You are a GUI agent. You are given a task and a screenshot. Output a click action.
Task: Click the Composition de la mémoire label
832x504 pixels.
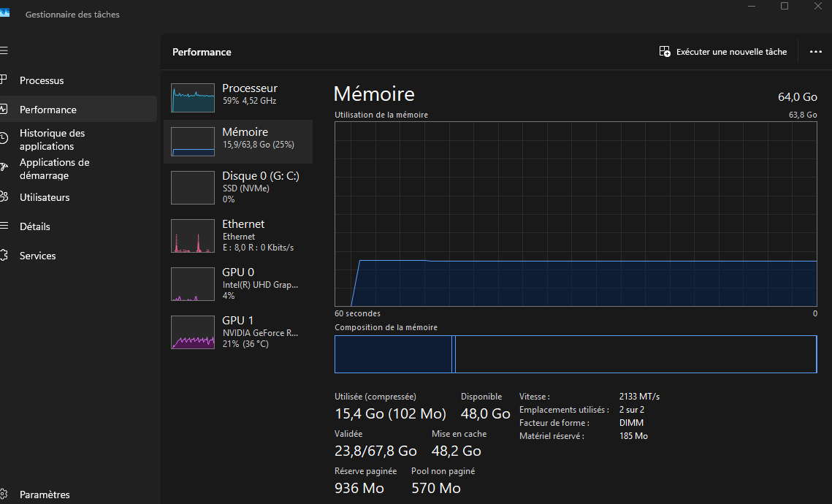pyautogui.click(x=386, y=327)
